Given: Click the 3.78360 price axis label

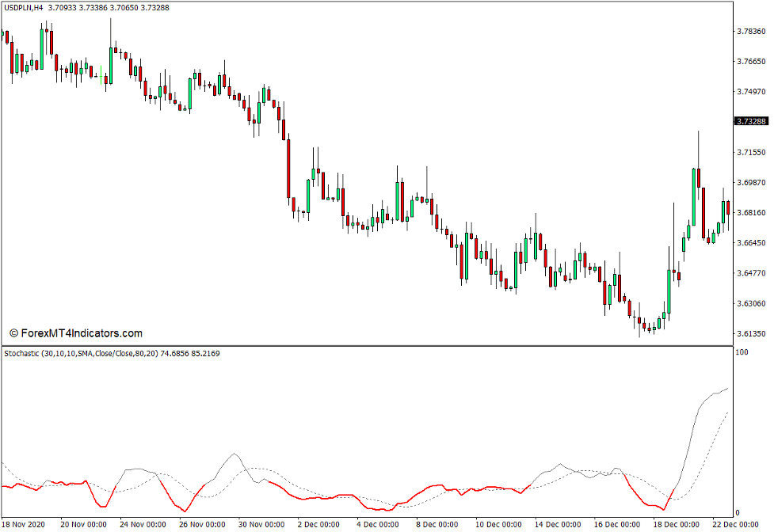Looking at the screenshot, I should (750, 32).
